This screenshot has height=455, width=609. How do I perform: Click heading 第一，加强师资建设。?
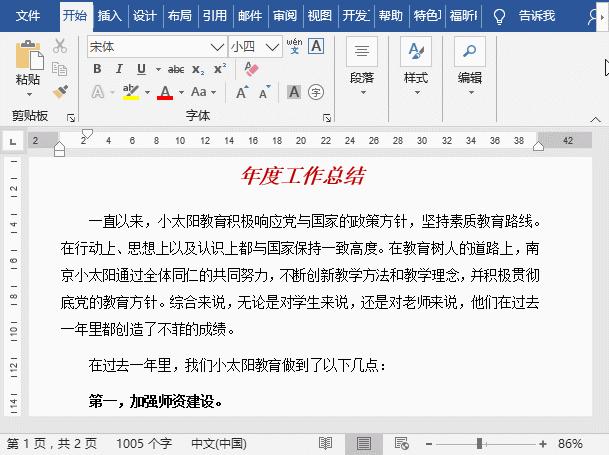coord(156,401)
